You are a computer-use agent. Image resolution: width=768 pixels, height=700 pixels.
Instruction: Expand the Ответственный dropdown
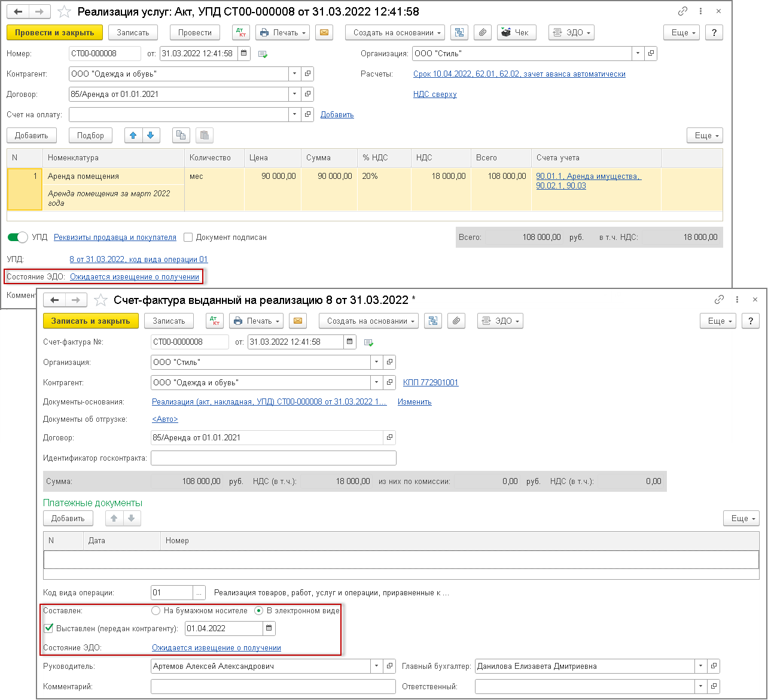click(x=700, y=686)
